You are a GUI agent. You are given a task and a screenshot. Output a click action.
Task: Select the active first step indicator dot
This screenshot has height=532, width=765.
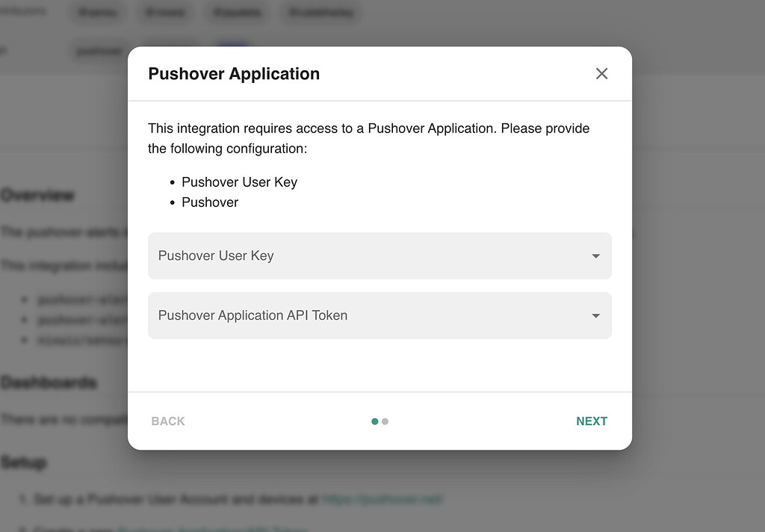(x=374, y=421)
